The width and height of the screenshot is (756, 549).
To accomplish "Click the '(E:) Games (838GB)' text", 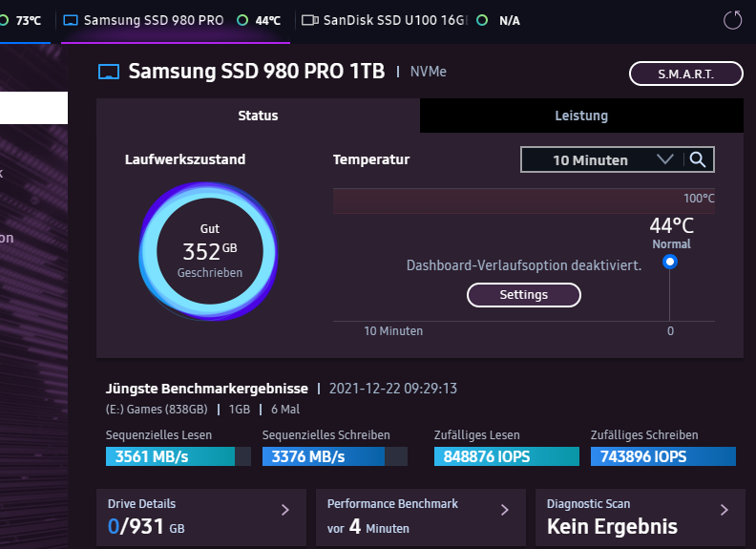I will 157,409.
